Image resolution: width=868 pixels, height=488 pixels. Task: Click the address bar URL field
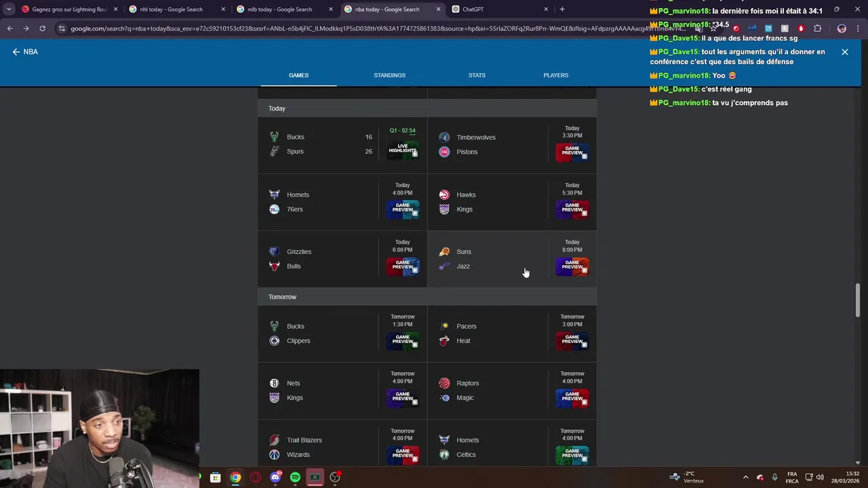(x=380, y=28)
